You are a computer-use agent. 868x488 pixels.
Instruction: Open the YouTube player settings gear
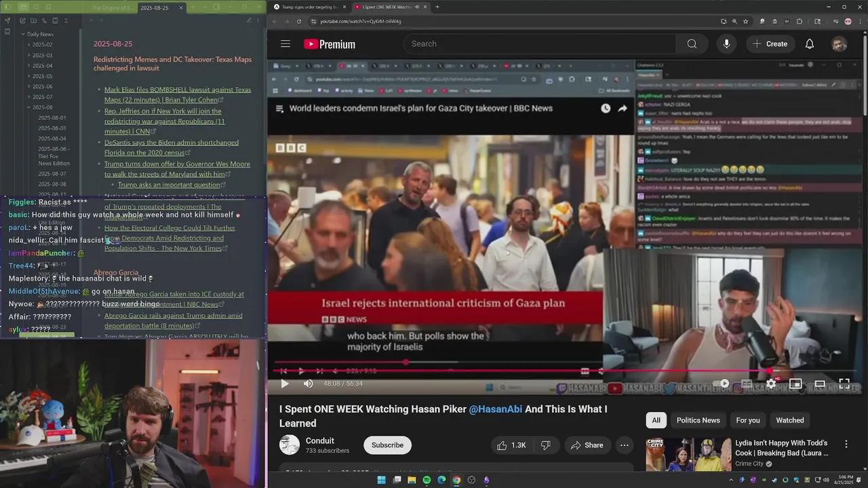(x=771, y=384)
